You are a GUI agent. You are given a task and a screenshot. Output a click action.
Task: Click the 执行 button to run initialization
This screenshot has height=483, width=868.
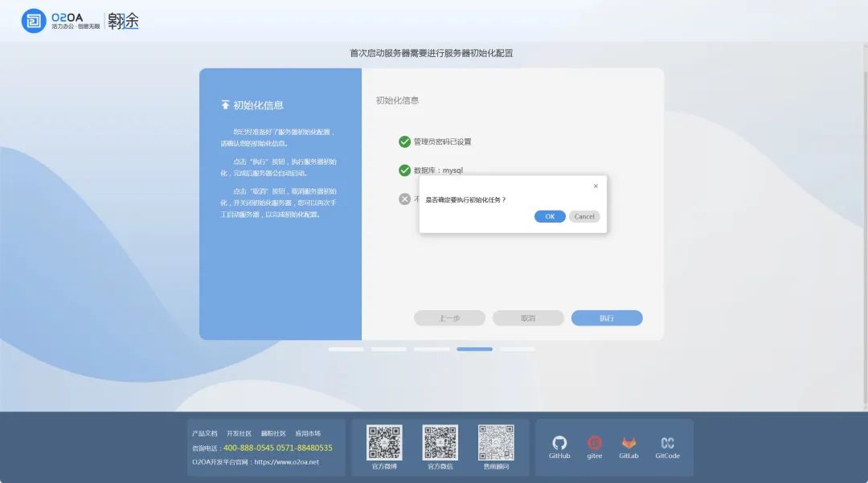(x=607, y=317)
